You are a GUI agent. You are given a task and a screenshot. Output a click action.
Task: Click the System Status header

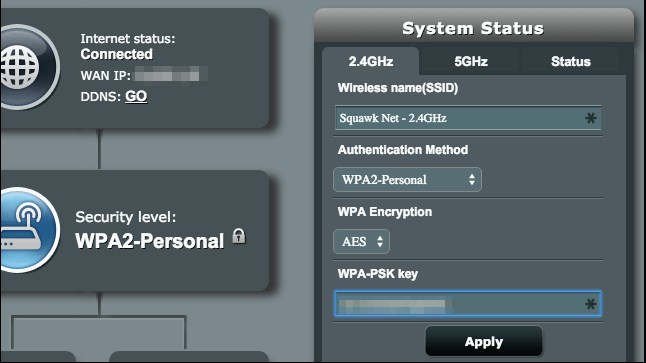[x=473, y=28]
